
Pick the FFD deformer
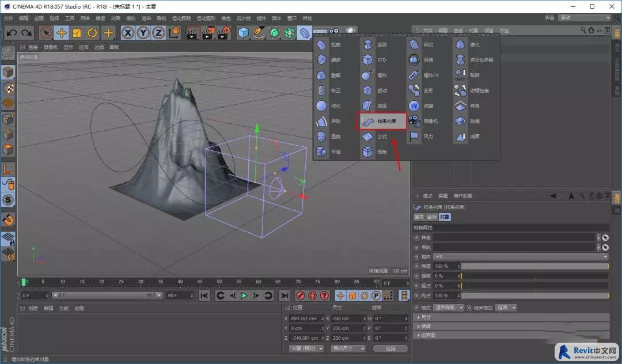coord(374,60)
